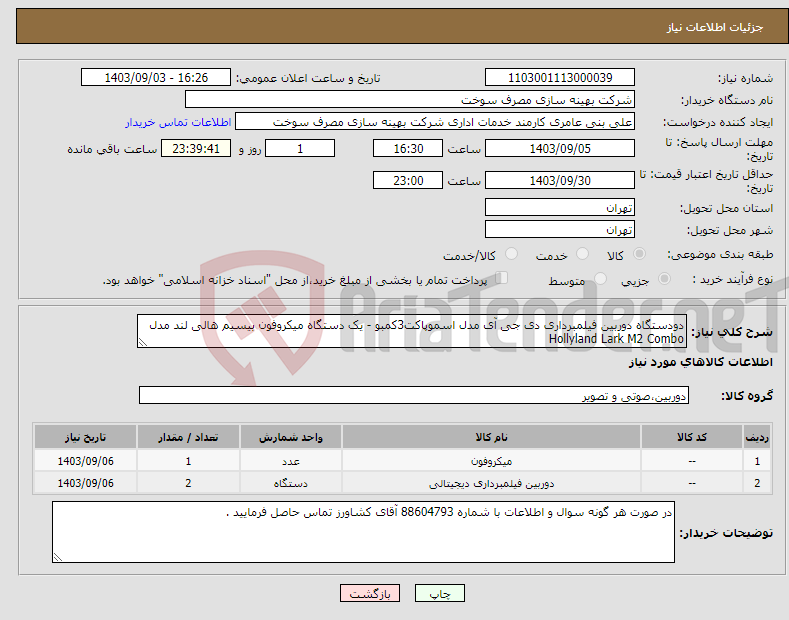Click the نام کالا column header

click(491, 437)
